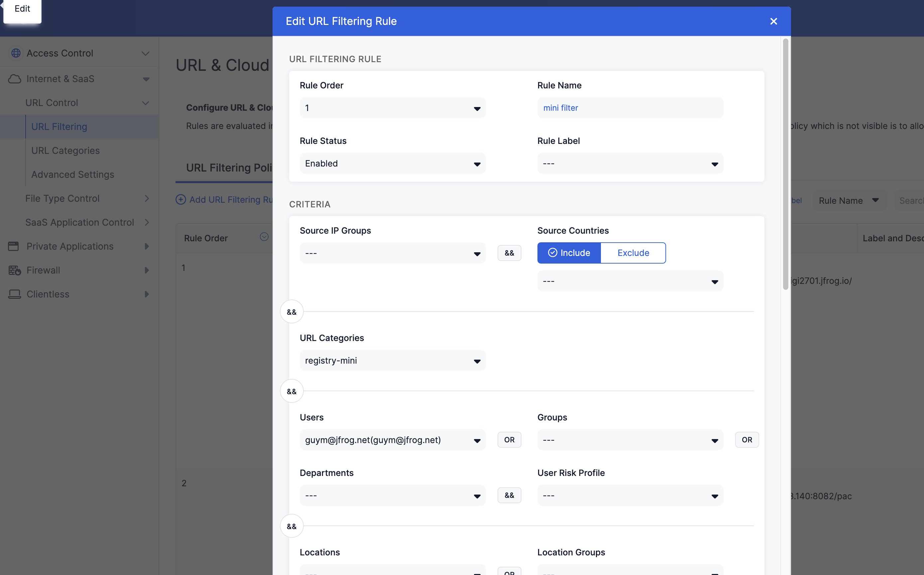Edit the Rule Name field mini filter

(x=630, y=108)
